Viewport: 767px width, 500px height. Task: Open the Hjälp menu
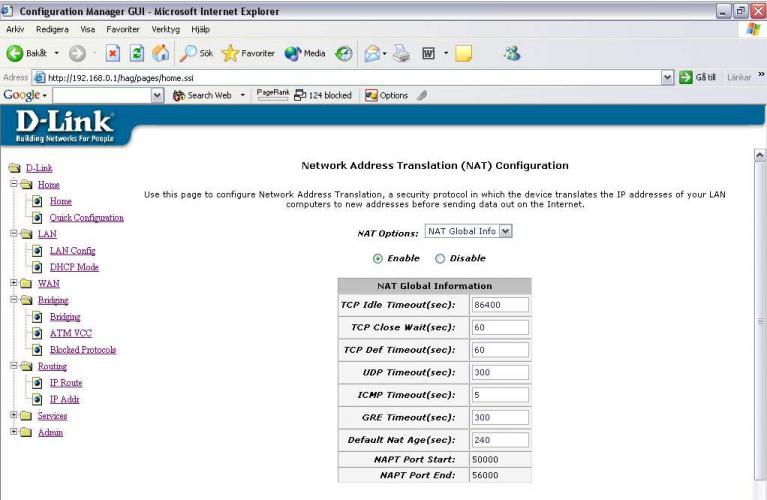click(201, 29)
